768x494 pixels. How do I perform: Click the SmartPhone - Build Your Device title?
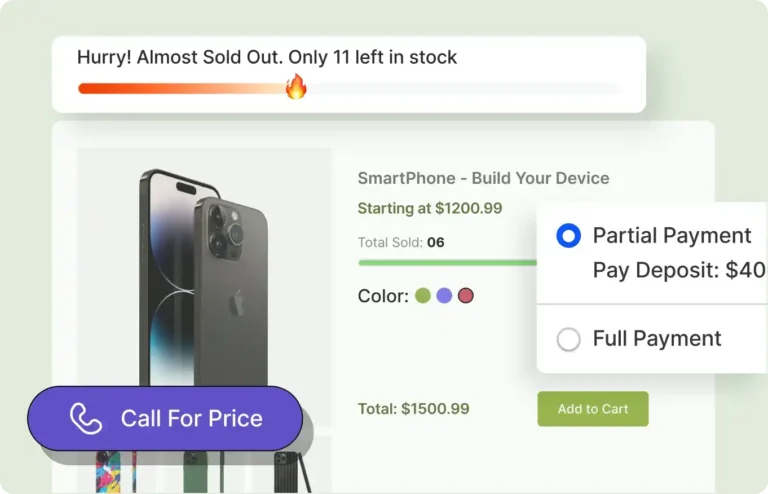coord(483,178)
